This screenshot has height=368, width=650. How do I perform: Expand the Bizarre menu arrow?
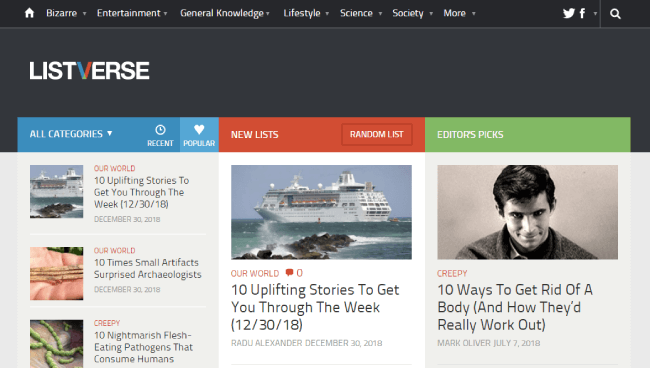[84, 14]
